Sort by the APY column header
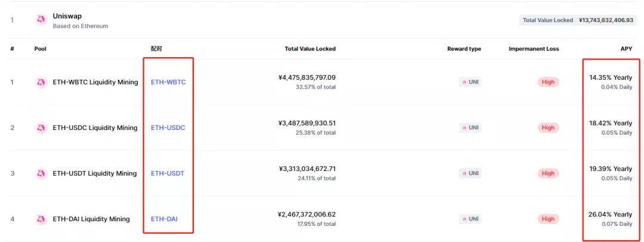644x242 pixels. pyautogui.click(x=626, y=48)
